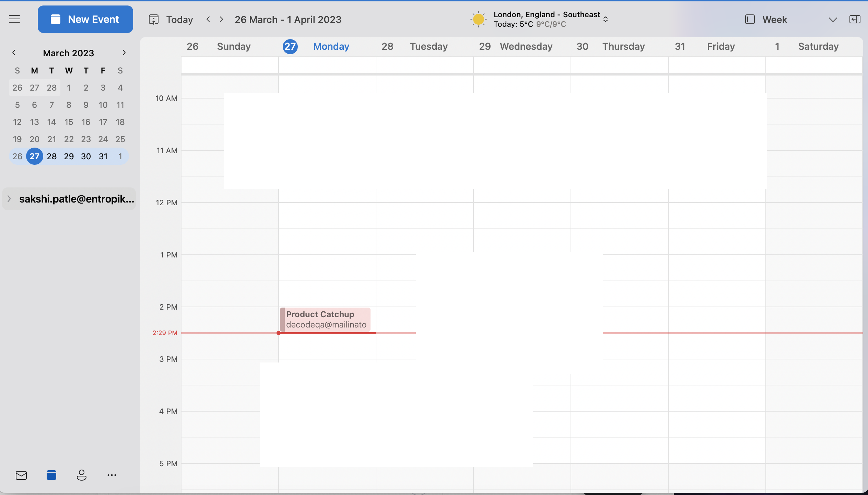Click the New Event button
Image resolution: width=868 pixels, height=495 pixels.
point(85,19)
